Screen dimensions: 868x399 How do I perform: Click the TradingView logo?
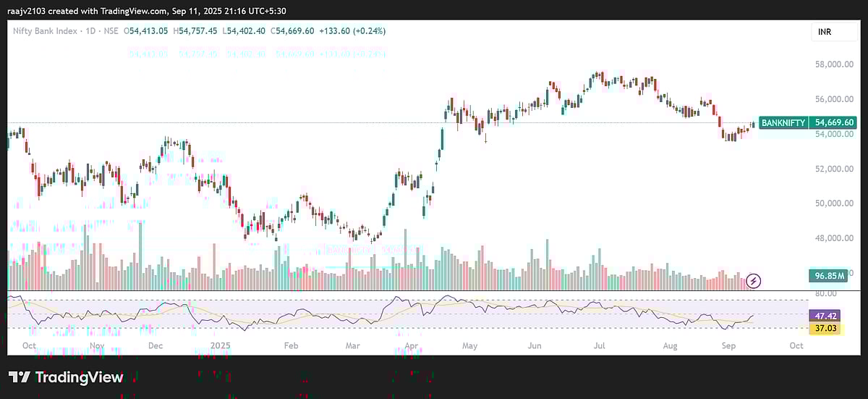67,377
